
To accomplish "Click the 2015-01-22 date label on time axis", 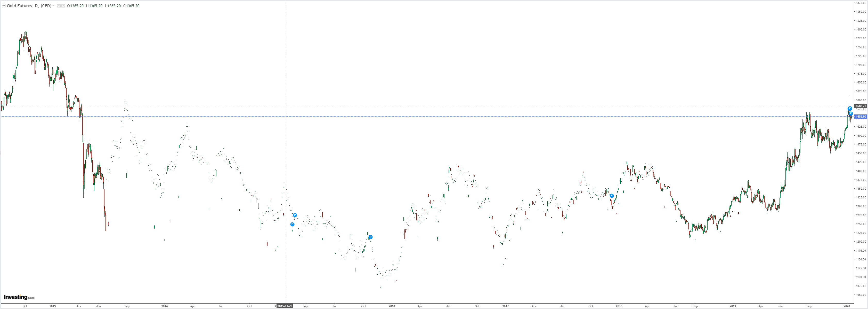I will pyautogui.click(x=285, y=306).
